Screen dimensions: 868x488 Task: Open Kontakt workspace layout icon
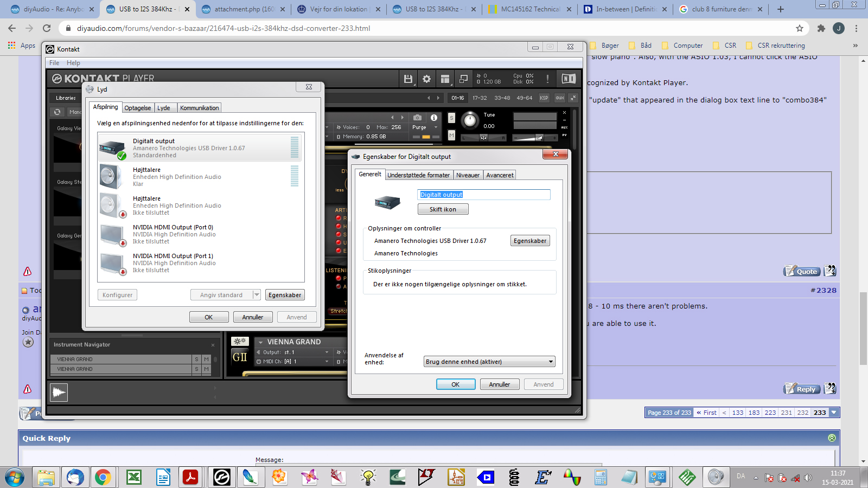click(x=445, y=79)
